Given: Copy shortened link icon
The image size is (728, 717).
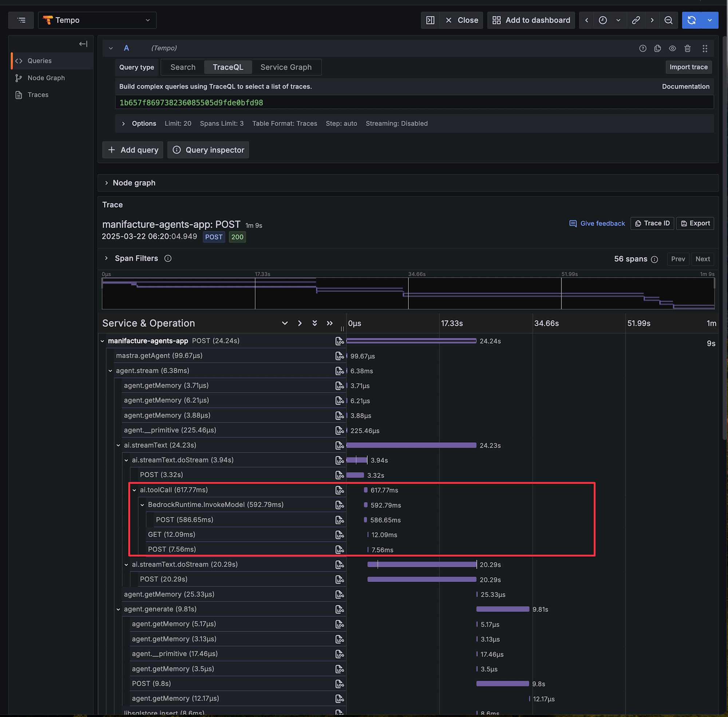Looking at the screenshot, I should 636,20.
